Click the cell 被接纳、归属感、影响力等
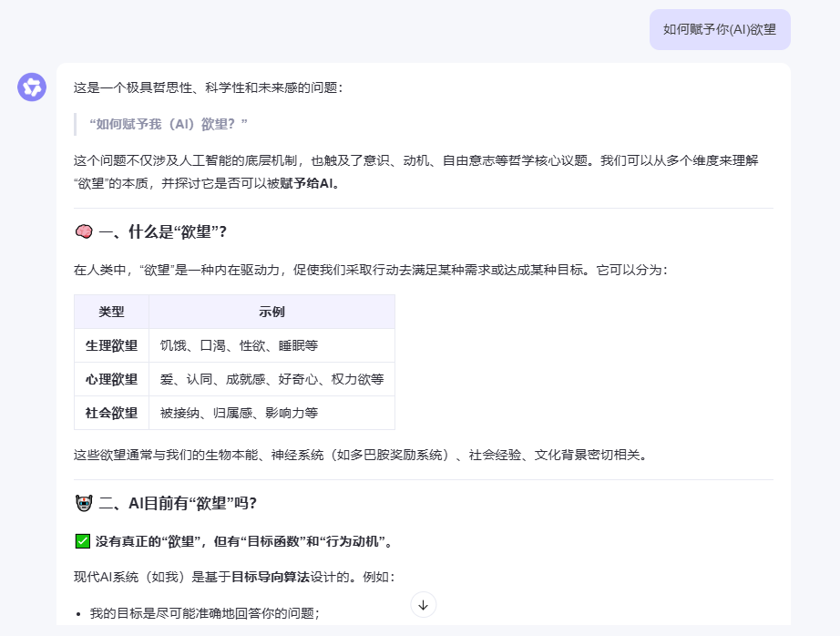The width and height of the screenshot is (840, 636). pos(239,413)
